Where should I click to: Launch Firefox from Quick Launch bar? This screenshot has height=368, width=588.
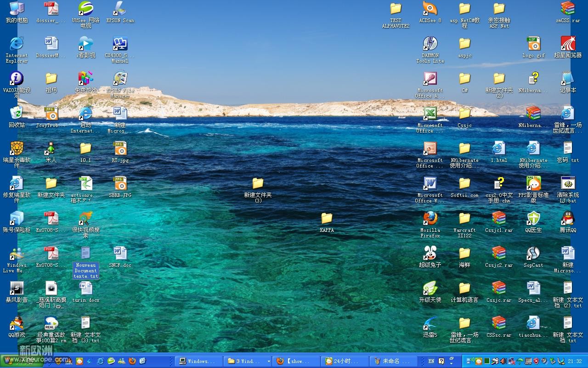coord(132,361)
